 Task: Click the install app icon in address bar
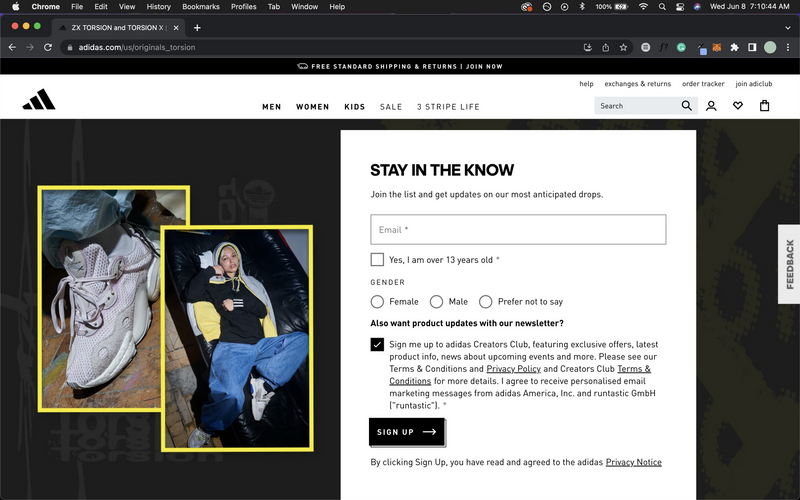tap(588, 47)
